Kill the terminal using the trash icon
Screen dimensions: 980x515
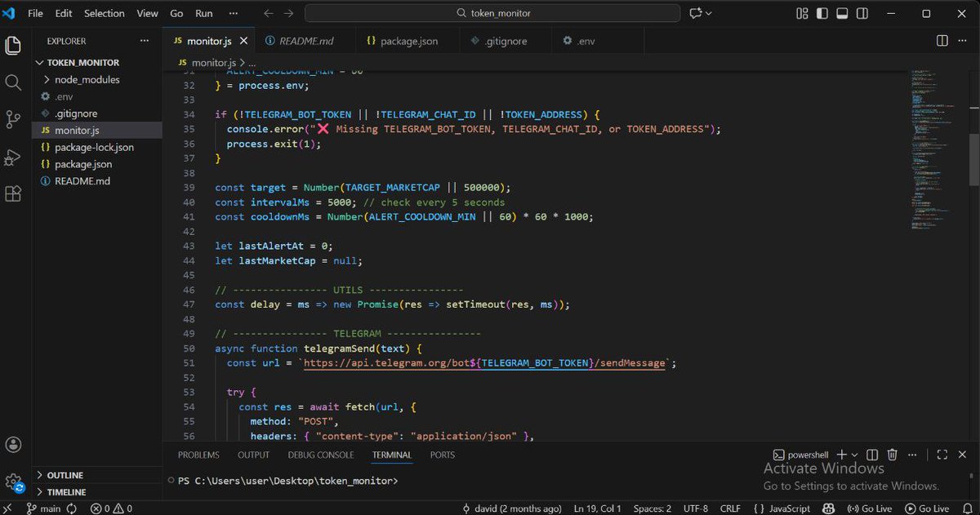click(x=892, y=455)
